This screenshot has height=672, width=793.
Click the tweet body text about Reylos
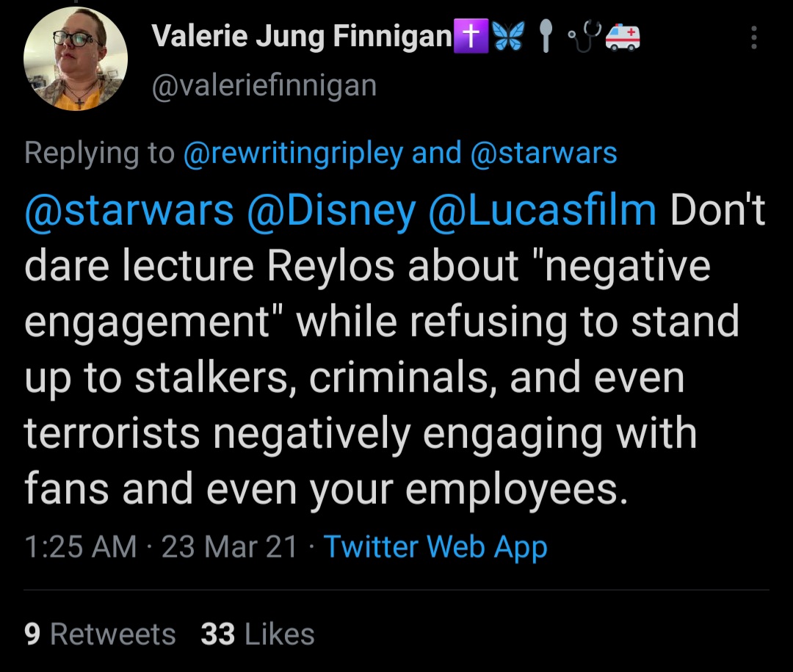[x=394, y=349]
